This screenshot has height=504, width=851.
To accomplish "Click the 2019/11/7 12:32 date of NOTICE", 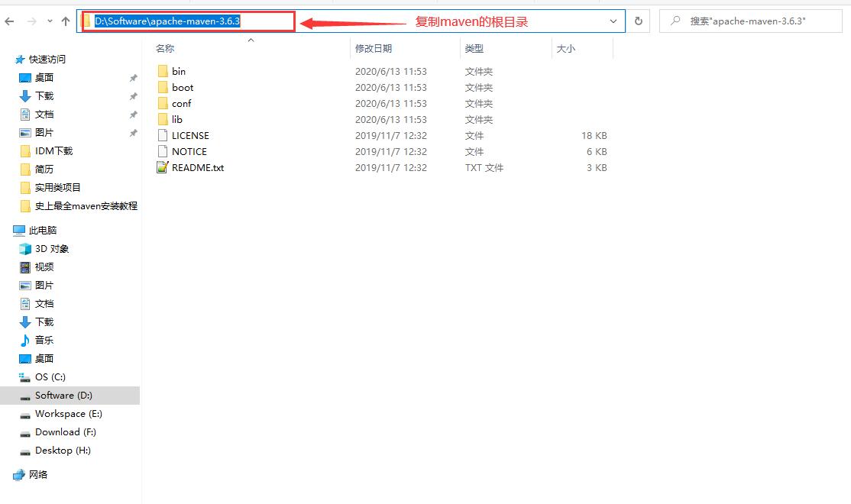I will 391,151.
